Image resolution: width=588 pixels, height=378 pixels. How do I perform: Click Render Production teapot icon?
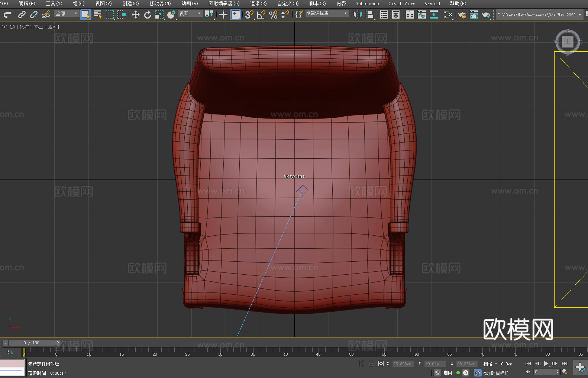[486, 14]
